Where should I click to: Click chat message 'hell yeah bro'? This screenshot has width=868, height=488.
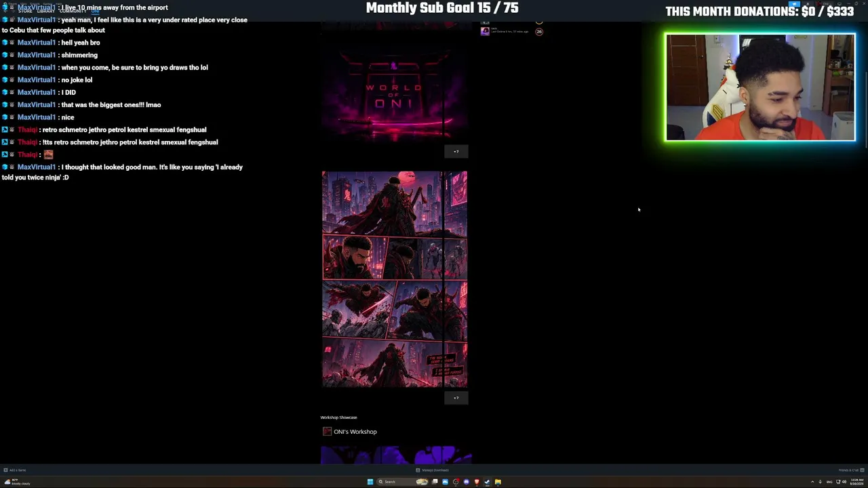click(x=81, y=43)
